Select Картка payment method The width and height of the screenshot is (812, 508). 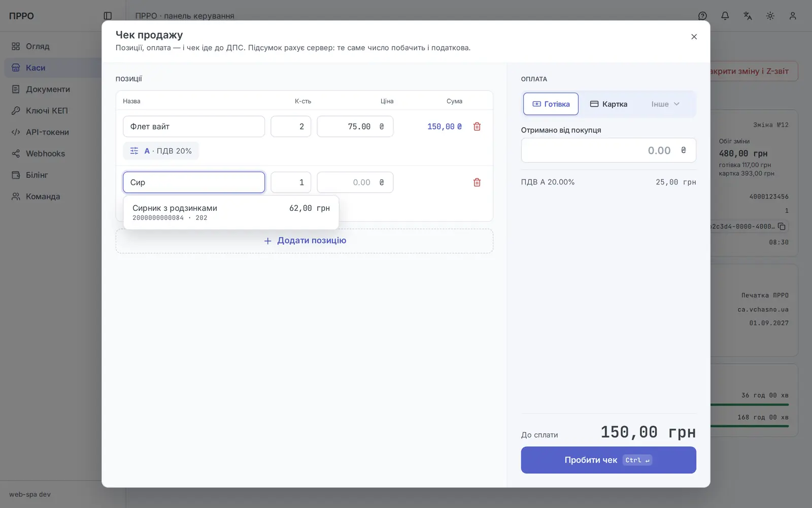608,104
